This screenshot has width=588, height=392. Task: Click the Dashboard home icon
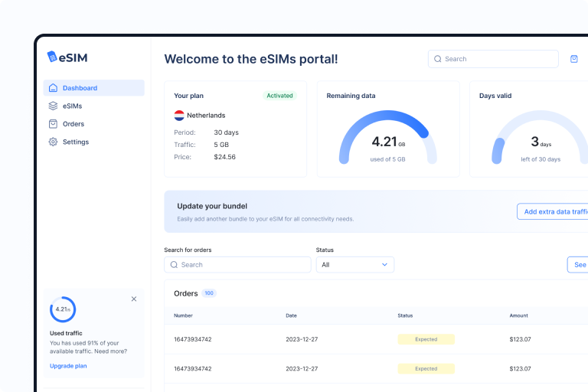[x=54, y=88]
